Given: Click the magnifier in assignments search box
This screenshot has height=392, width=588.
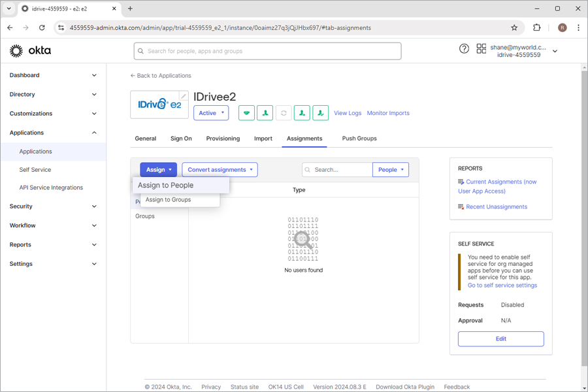Looking at the screenshot, I should (x=308, y=170).
